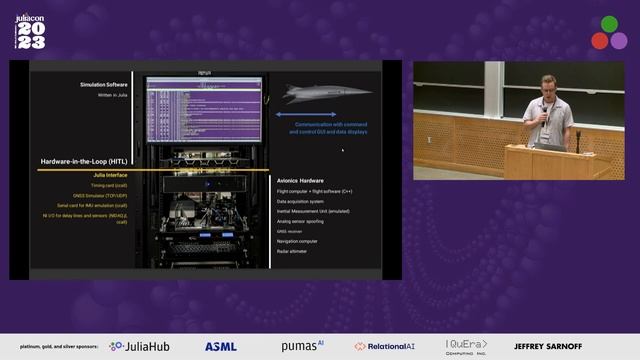Screen dimensions: 640x360
Task: Click 'Communication with command and control' text
Action: [x=328, y=128]
